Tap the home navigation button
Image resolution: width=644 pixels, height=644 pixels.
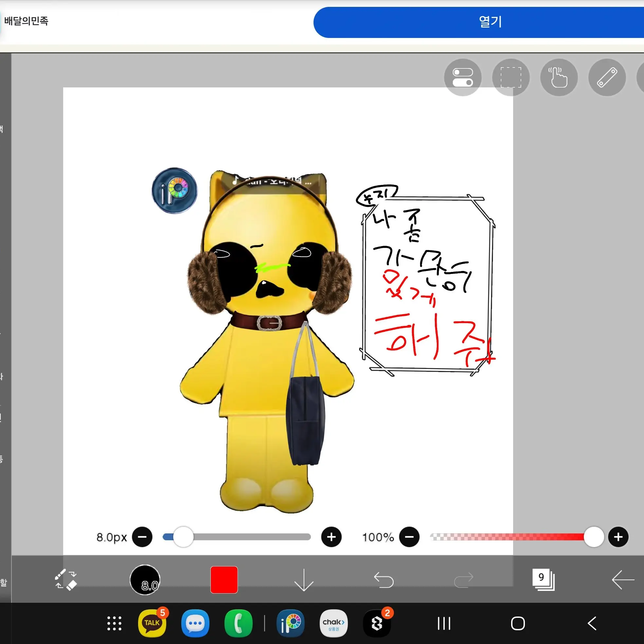click(x=518, y=623)
